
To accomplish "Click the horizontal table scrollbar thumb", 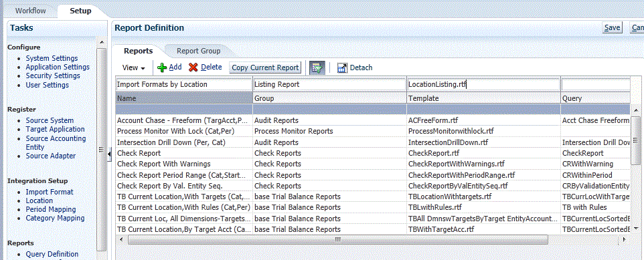I will (x=337, y=239).
